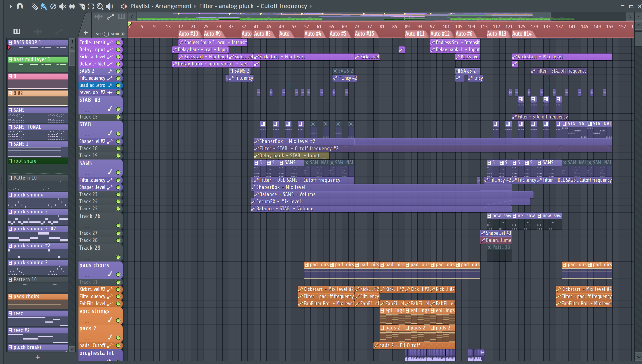Show audio clips in picker panel
This screenshot has width=642, height=364.
37,31
